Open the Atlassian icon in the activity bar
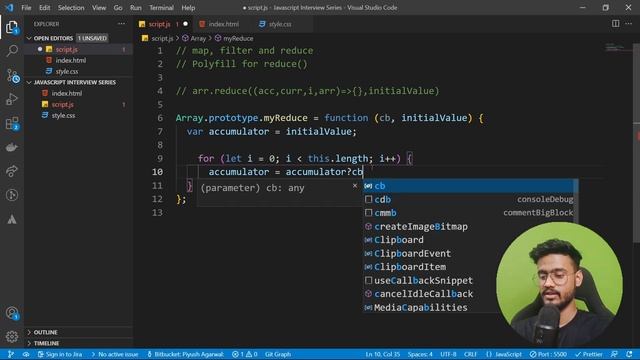 coord(12,219)
